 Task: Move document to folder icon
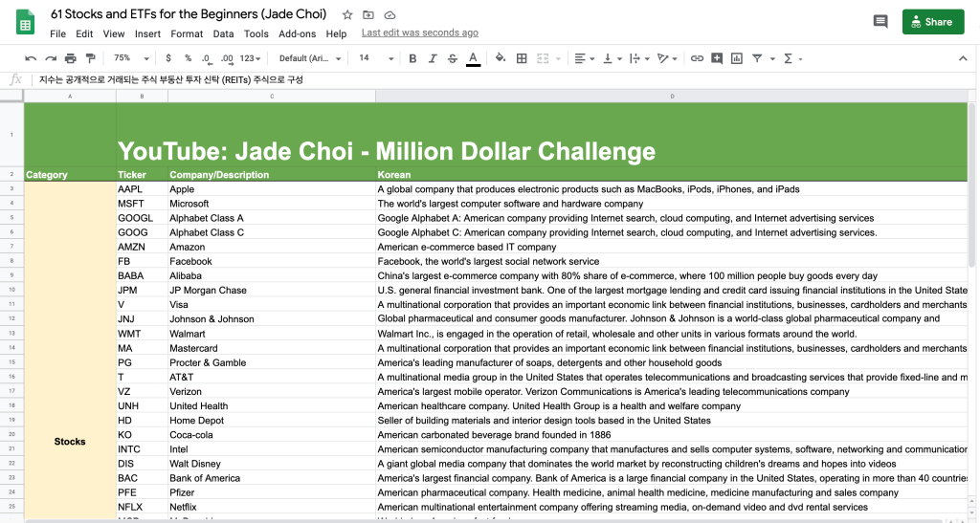coord(368,14)
